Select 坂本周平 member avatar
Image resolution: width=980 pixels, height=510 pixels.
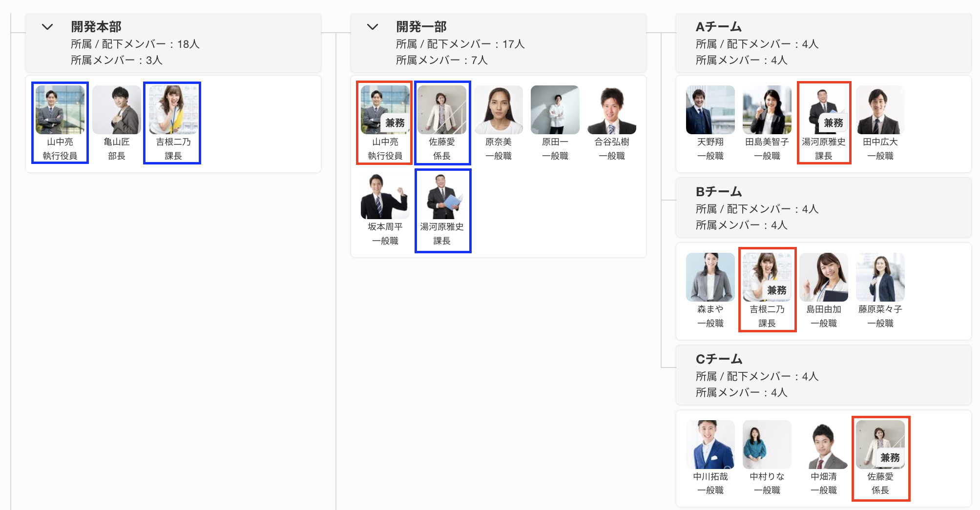tap(385, 195)
